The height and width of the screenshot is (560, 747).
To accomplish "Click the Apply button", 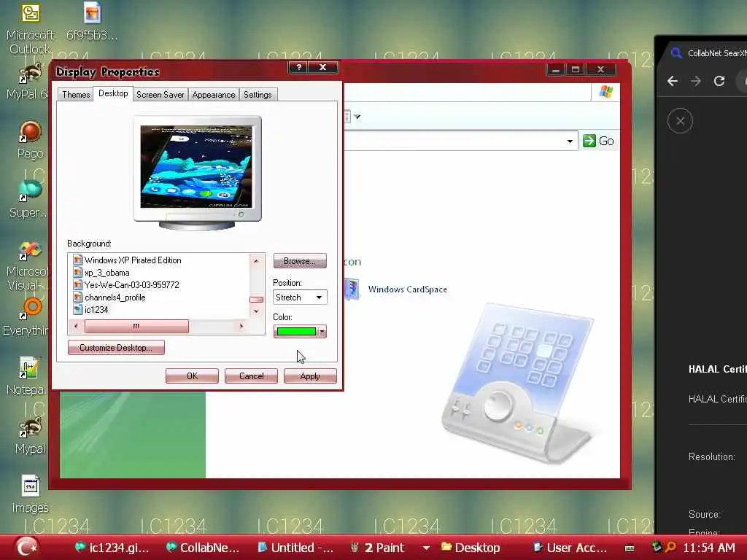I will (x=310, y=376).
